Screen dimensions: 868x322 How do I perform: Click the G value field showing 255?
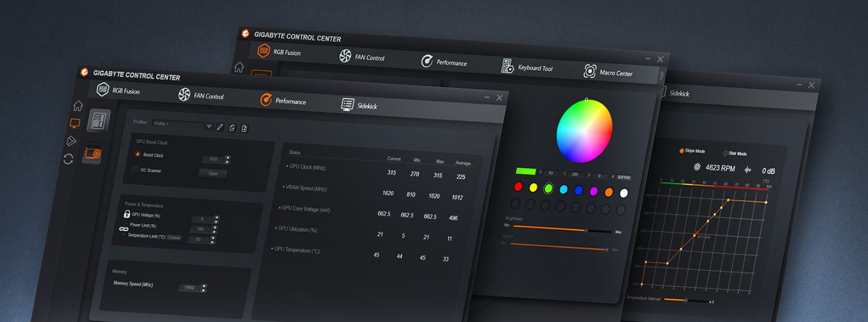575,174
